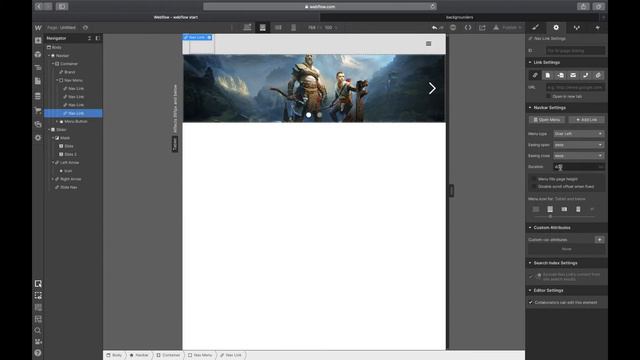Click the share/export icon in toolbar

(482, 28)
